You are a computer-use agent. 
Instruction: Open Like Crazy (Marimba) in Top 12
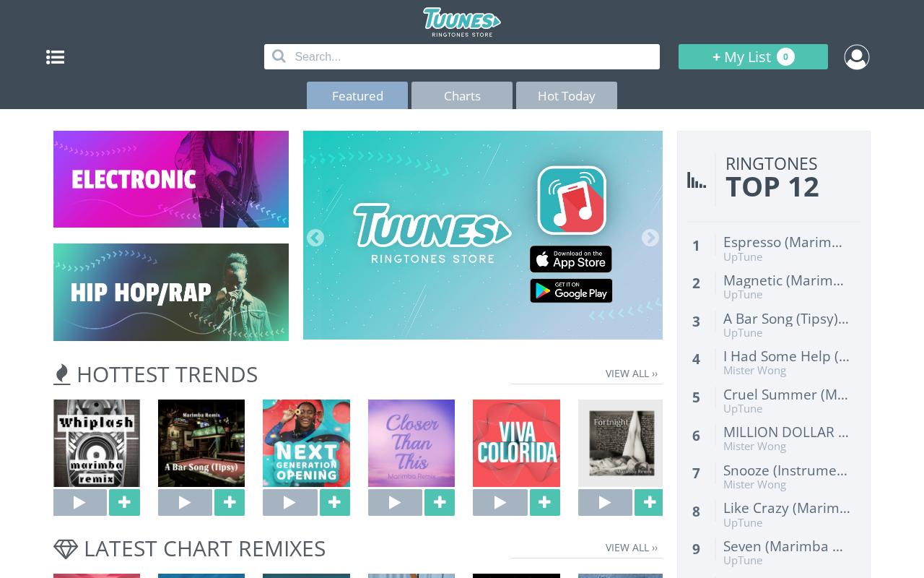[787, 508]
